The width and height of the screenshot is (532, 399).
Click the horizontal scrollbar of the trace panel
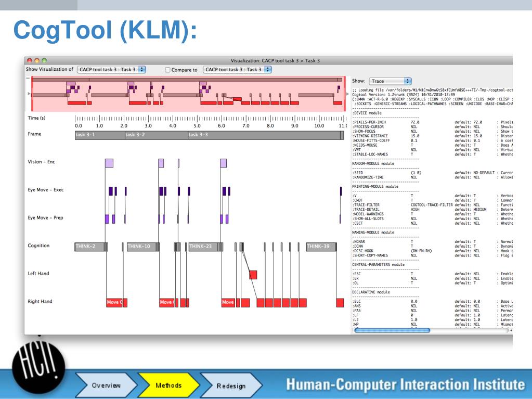click(x=392, y=330)
